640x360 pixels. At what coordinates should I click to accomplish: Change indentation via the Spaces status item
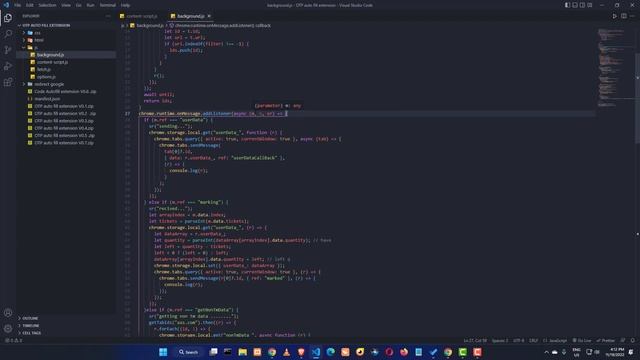[500, 340]
